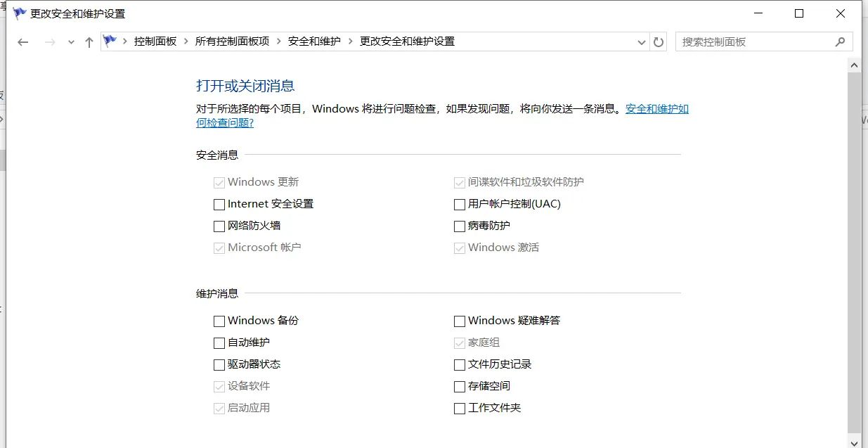Click the application icon in the title bar
Viewport: 868px width, 448px height.
coord(18,13)
